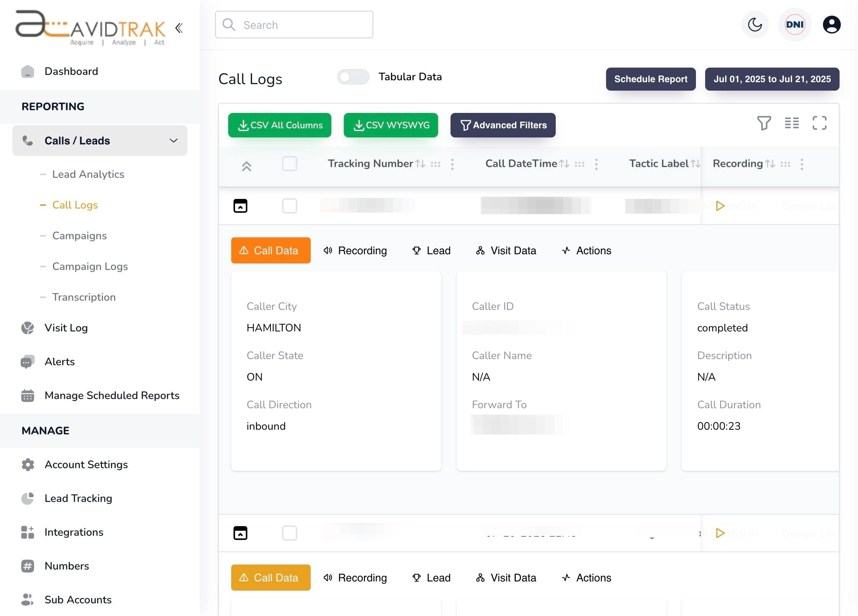
Task: Collapse the sidebar with the double chevron
Action: [x=179, y=28]
